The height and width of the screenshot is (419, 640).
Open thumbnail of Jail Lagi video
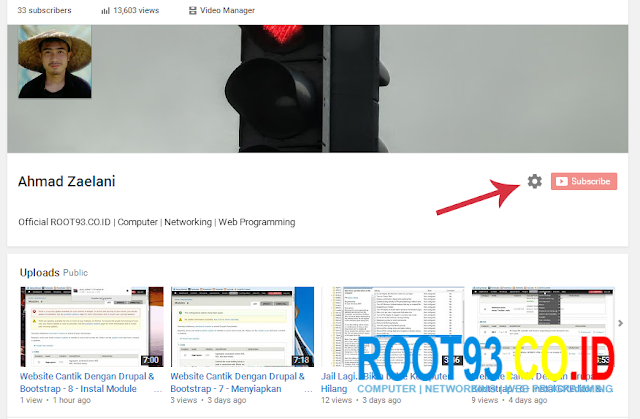(x=393, y=326)
